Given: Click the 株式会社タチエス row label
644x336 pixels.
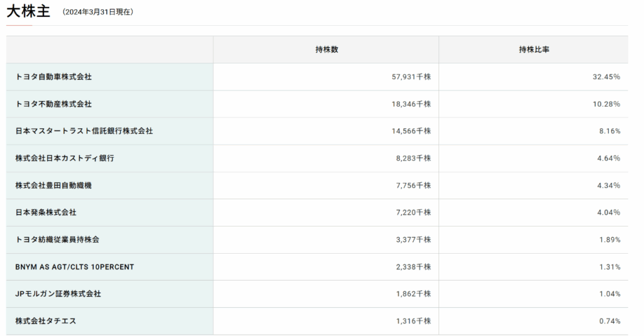Looking at the screenshot, I should tap(45, 321).
